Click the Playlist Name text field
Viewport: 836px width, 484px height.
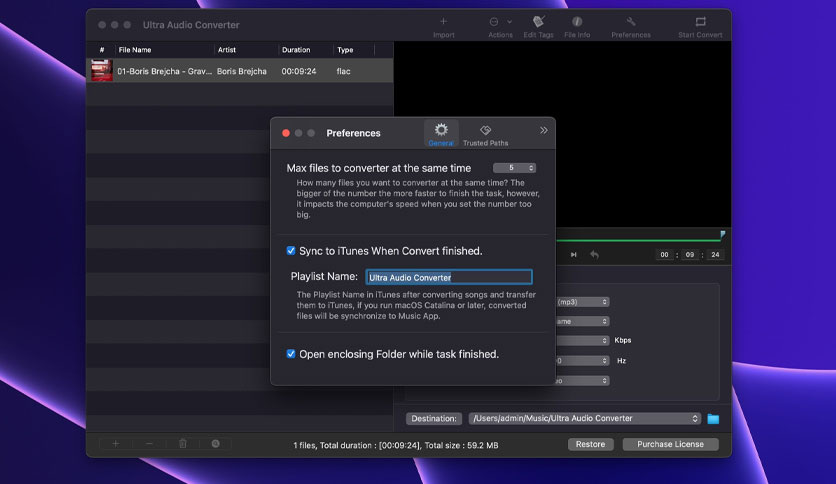click(449, 277)
